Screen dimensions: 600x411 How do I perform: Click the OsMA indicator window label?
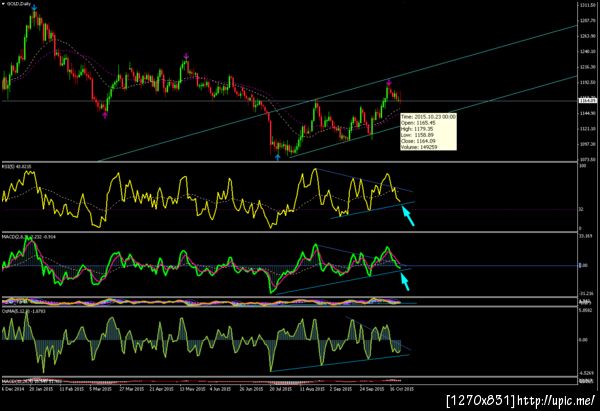point(24,312)
